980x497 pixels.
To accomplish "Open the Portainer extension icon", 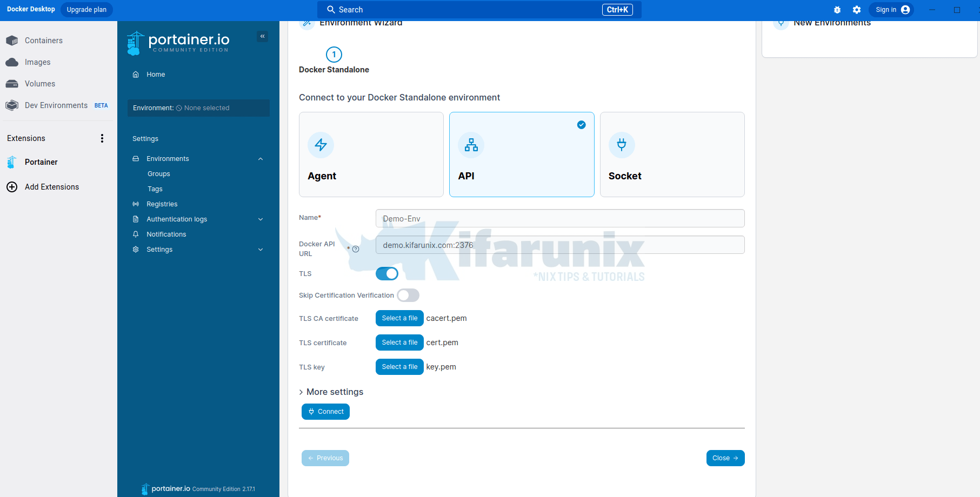I will (x=12, y=162).
